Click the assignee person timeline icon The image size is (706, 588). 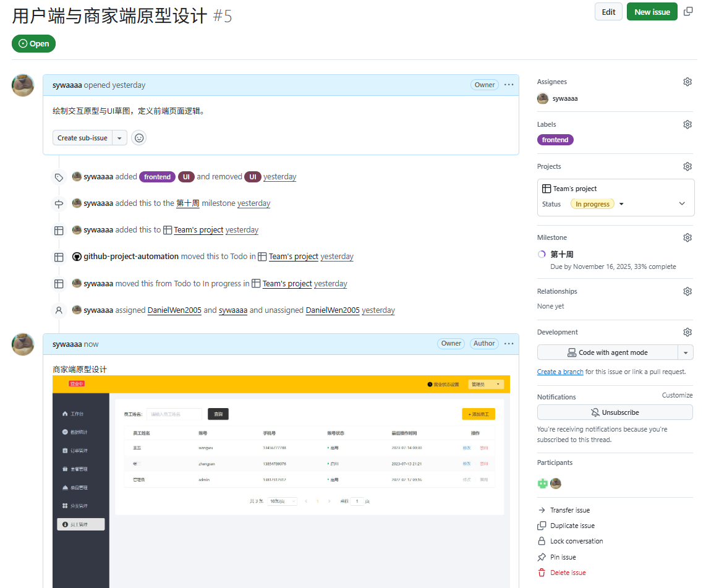[59, 310]
